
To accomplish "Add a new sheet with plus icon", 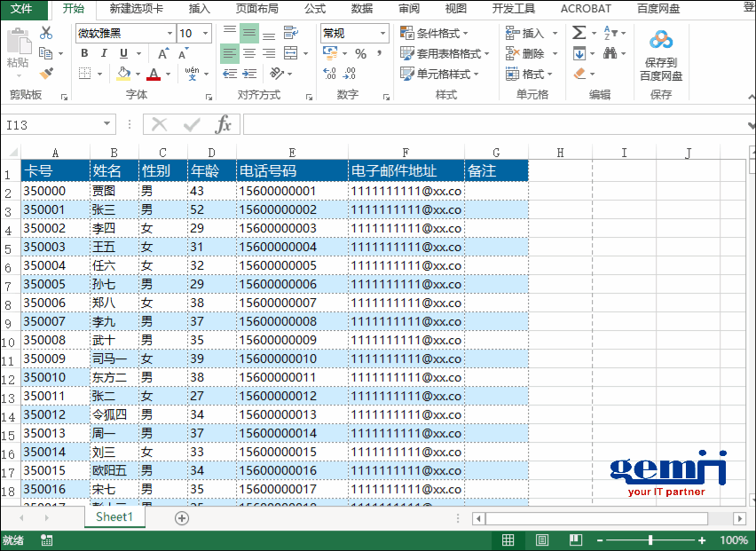I will pyautogui.click(x=182, y=517).
